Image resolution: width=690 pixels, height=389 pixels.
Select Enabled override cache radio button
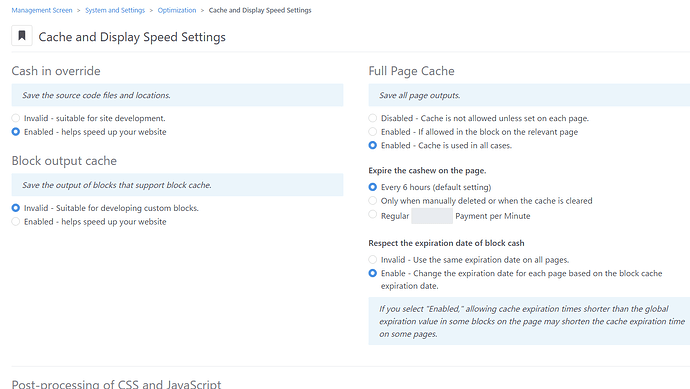pos(16,132)
